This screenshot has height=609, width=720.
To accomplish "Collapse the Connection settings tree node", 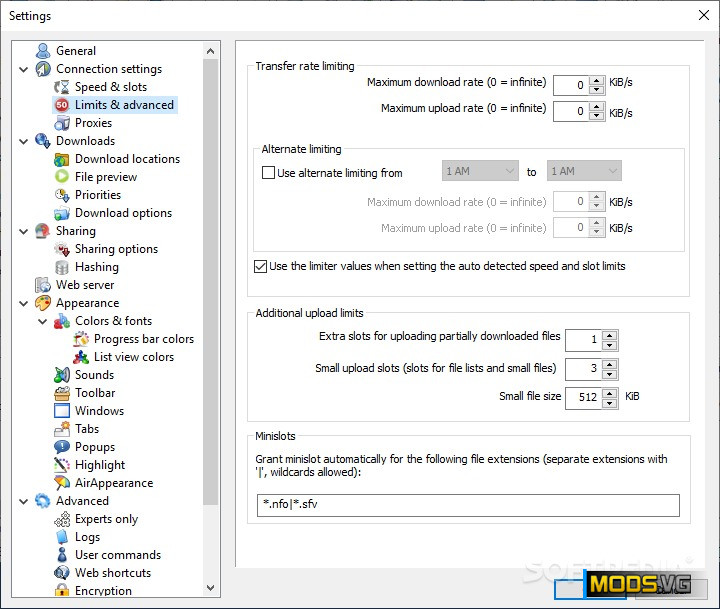I will tap(24, 69).
